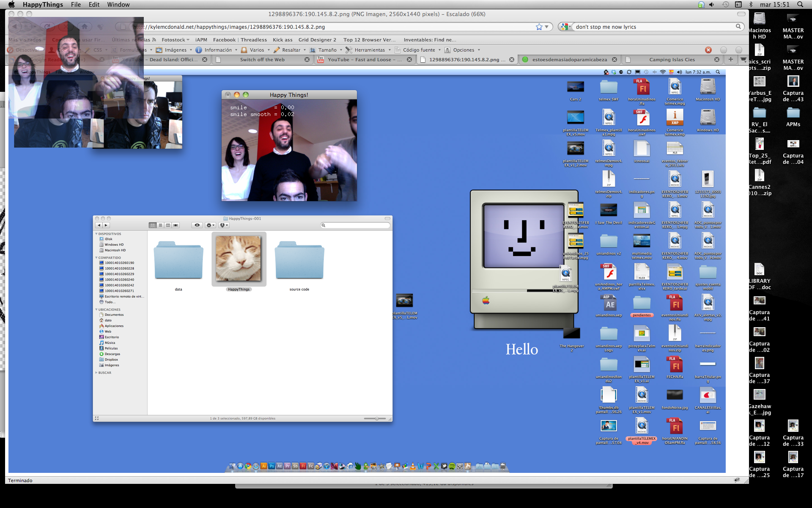Click the volume icon in menu bar
Screen dimensions: 812x508
click(712, 5)
